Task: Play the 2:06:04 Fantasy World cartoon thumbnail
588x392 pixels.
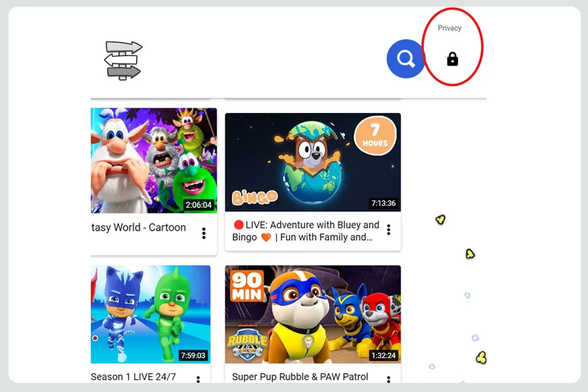Action: coord(154,161)
